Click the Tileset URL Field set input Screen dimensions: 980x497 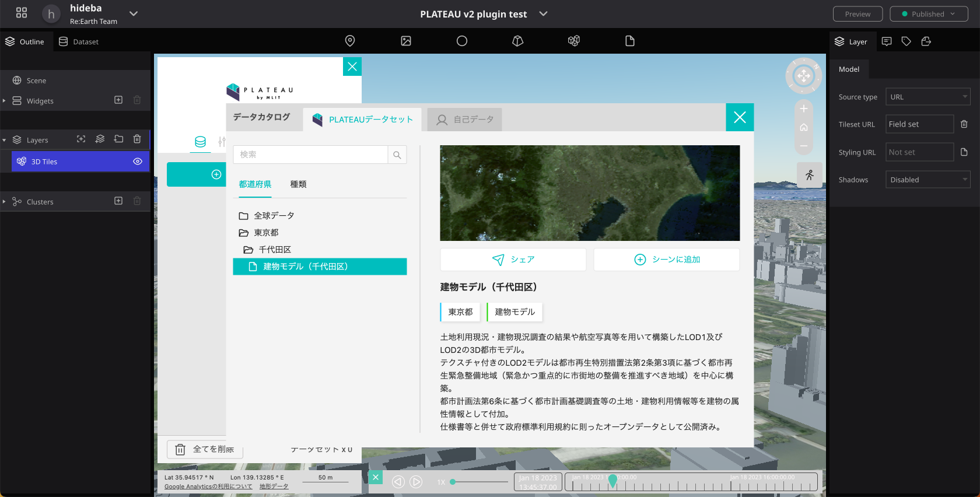tap(919, 124)
